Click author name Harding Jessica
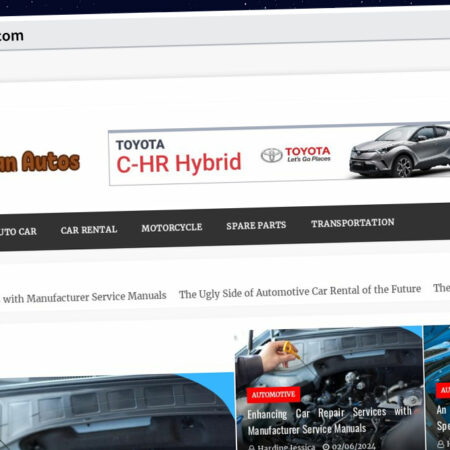The height and width of the screenshot is (450, 450). click(286, 447)
